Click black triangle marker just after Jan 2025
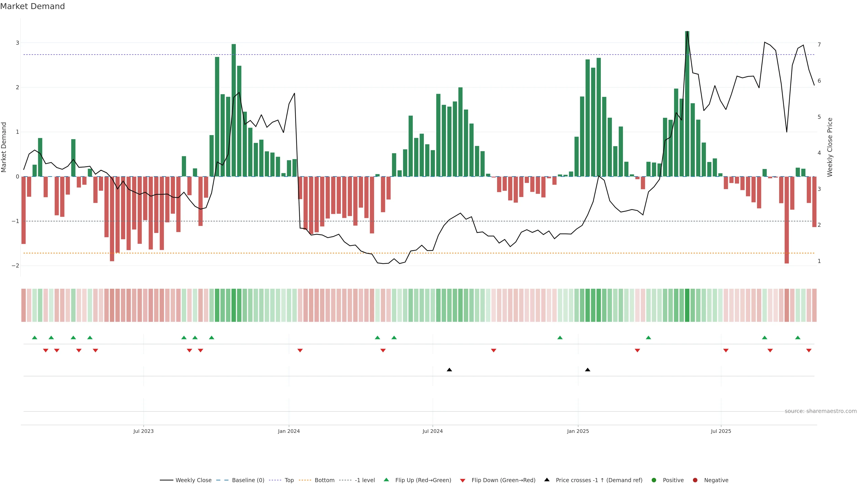The image size is (868, 488). click(x=588, y=370)
